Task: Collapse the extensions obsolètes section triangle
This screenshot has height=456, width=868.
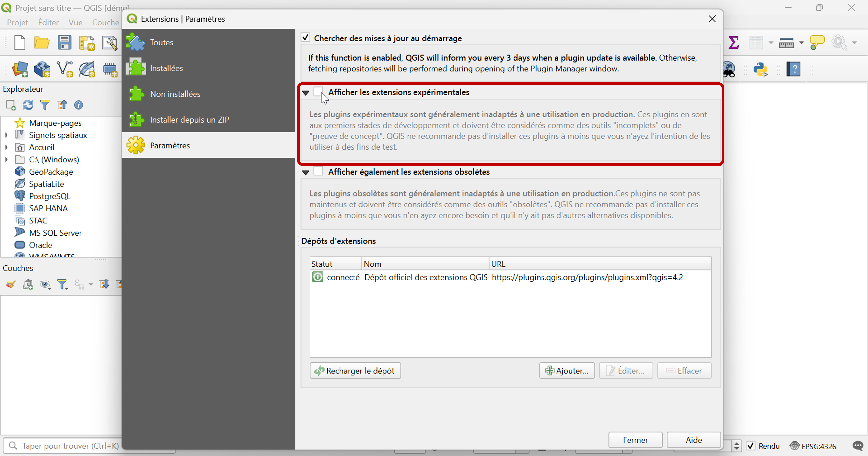Action: click(305, 172)
